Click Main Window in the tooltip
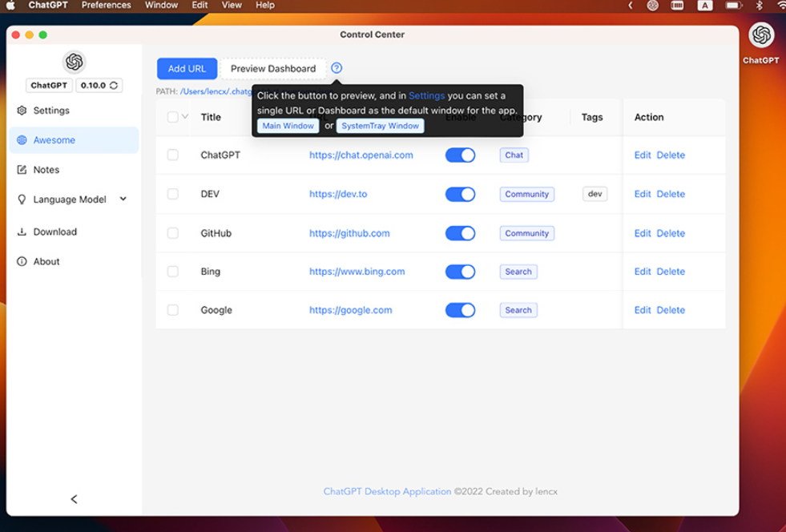 288,126
